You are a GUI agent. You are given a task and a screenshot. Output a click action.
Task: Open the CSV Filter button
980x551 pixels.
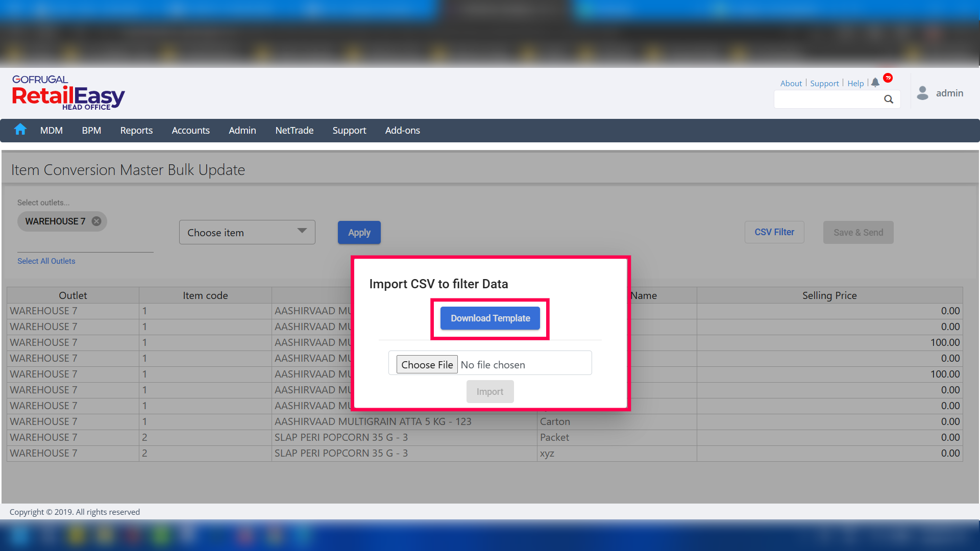[x=774, y=232]
